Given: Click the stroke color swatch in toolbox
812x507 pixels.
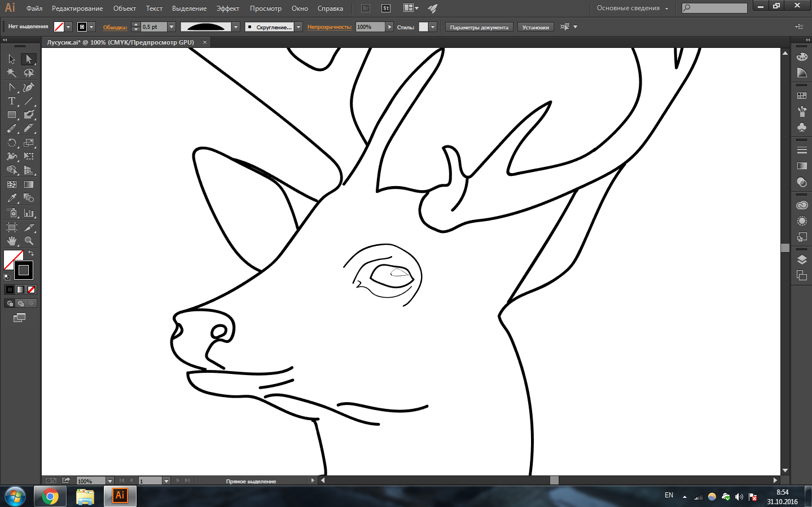Looking at the screenshot, I should click(x=24, y=270).
